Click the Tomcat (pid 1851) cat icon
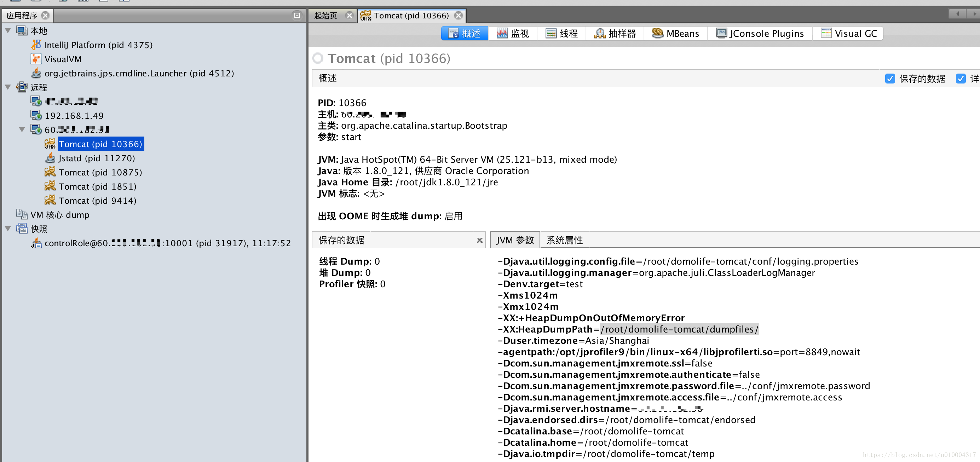 50,186
